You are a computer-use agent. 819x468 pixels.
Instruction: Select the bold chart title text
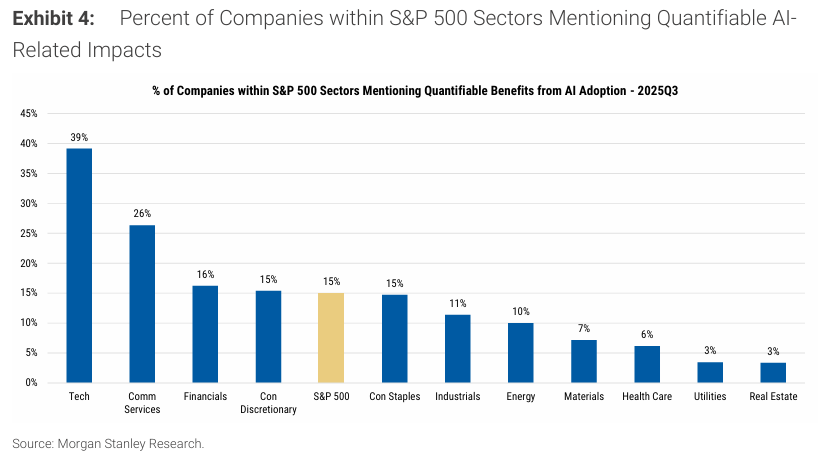[415, 90]
